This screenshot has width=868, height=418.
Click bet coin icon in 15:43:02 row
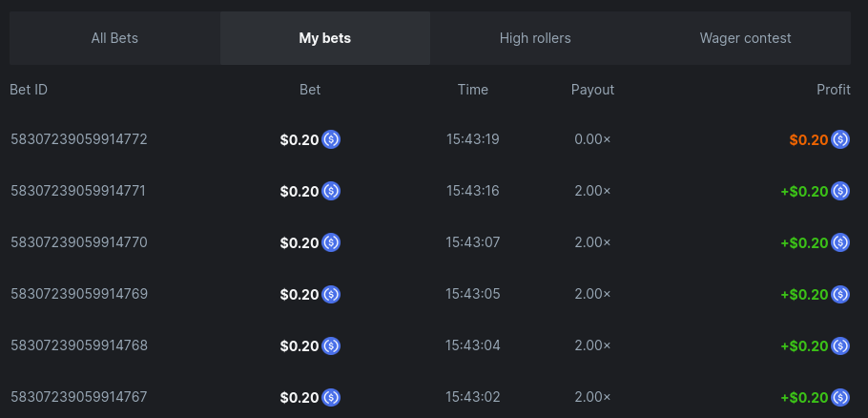(x=331, y=397)
